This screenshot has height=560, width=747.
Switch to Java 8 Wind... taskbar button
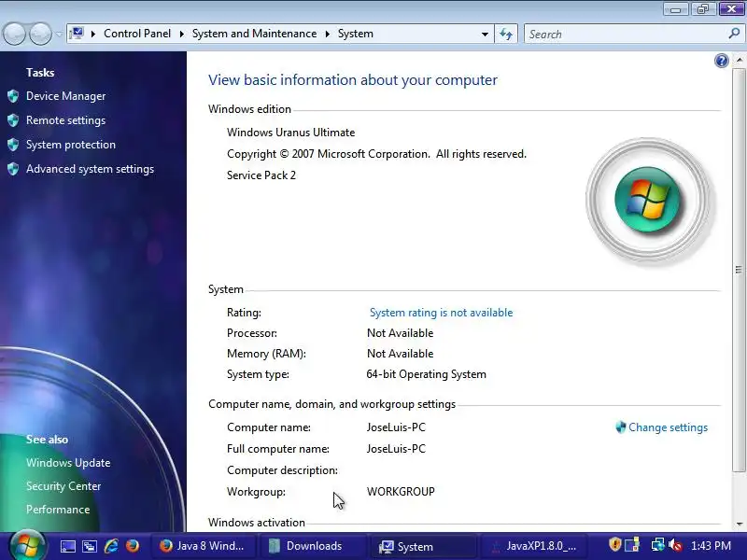click(x=203, y=546)
